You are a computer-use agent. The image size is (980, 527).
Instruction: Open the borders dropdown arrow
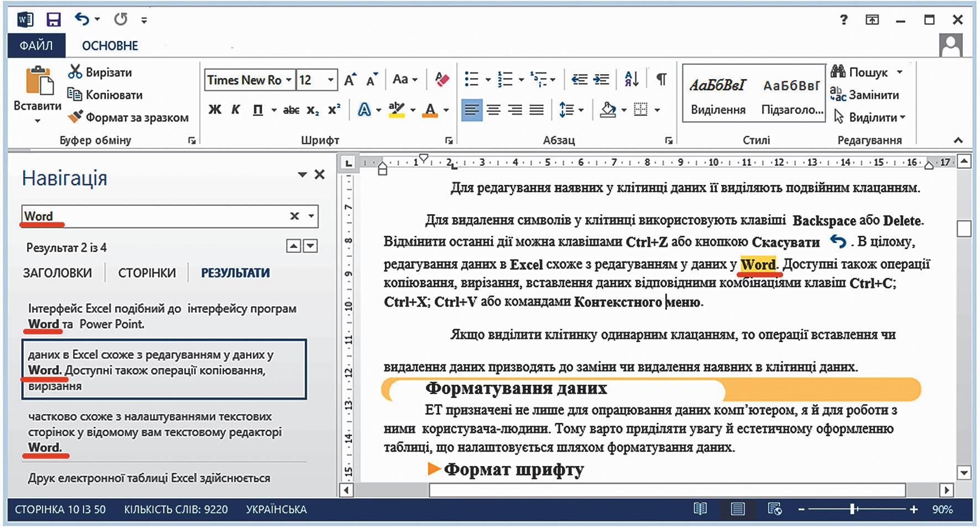tap(657, 110)
